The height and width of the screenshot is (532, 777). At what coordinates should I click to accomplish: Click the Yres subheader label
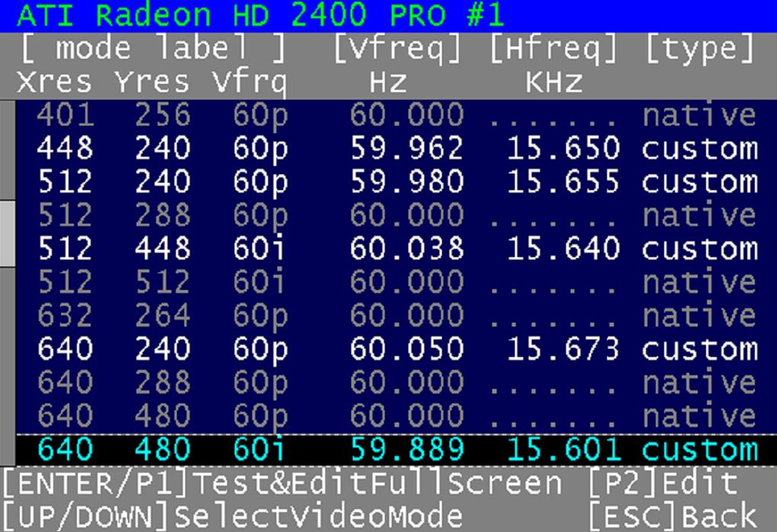coord(152,81)
